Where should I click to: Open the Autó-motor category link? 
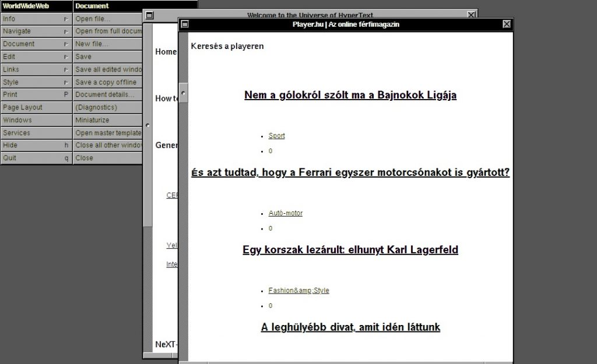point(285,213)
